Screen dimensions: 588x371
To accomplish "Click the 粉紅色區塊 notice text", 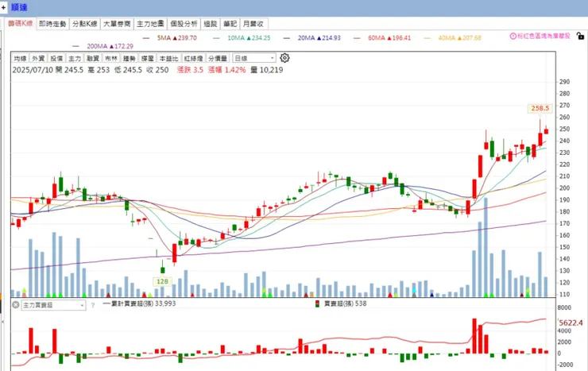I will (x=544, y=36).
